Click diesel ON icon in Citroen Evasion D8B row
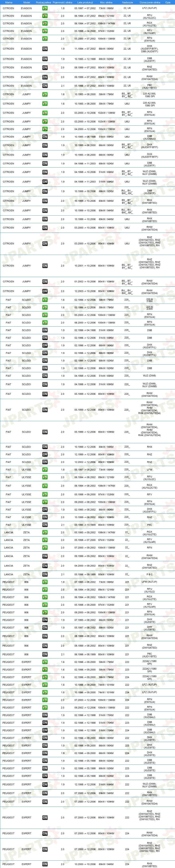Image resolution: width=175 pixels, height=868 pixels. pos(45,59)
